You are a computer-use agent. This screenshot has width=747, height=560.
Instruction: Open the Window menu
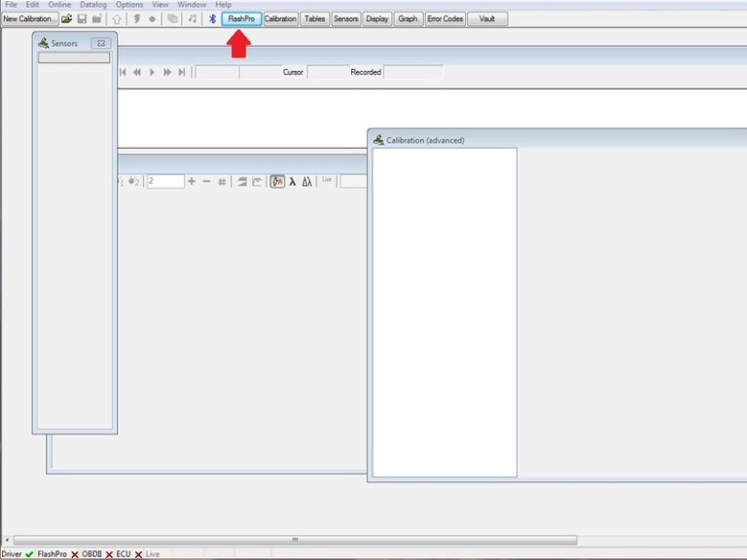(x=192, y=4)
